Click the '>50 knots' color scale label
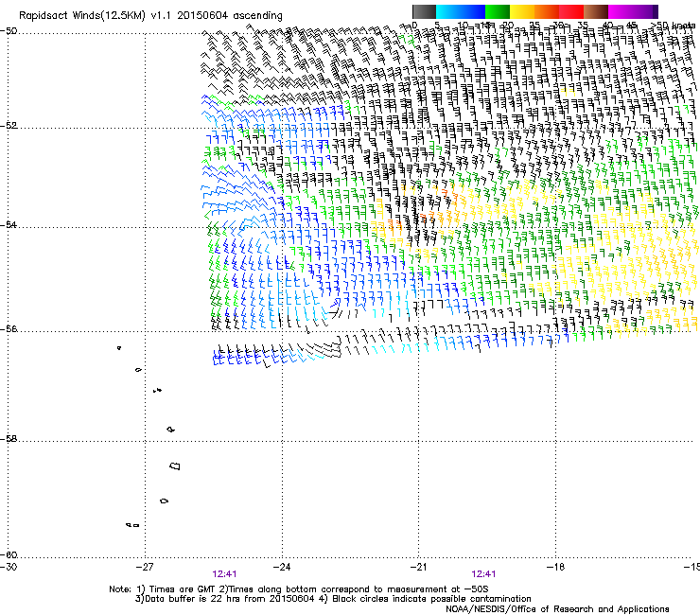The width and height of the screenshot is (700, 615). tap(674, 26)
